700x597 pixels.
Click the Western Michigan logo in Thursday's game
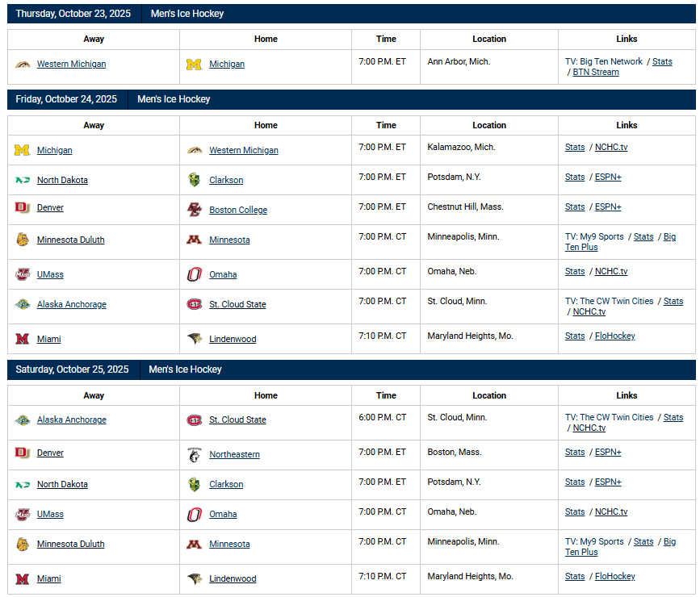click(x=22, y=65)
